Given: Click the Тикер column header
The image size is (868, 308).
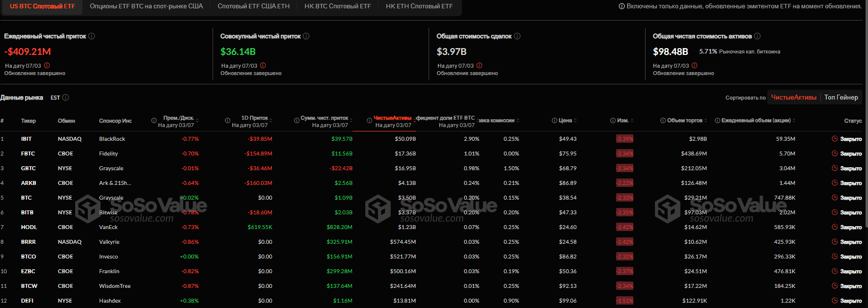Looking at the screenshot, I should coord(28,121).
